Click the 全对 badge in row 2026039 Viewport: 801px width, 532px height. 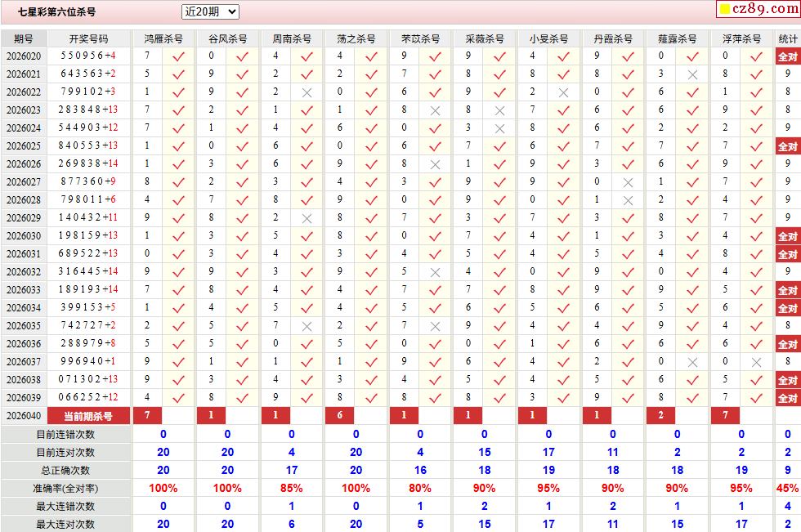787,398
